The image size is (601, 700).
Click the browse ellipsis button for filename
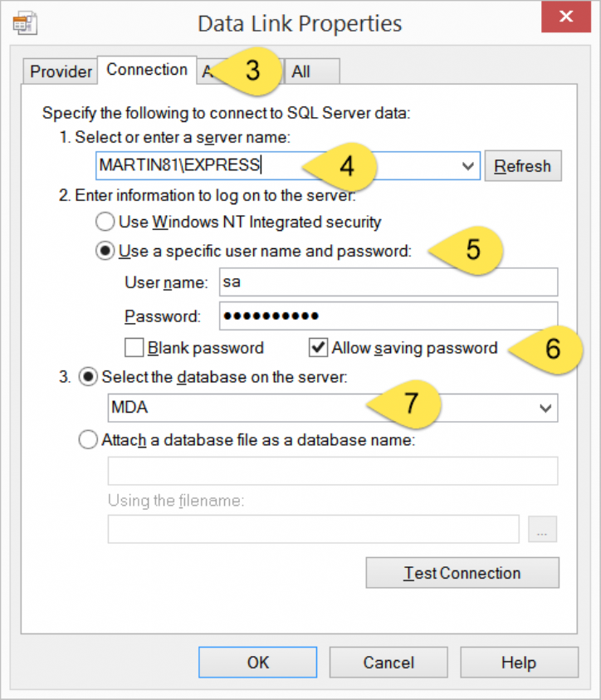coord(542,529)
